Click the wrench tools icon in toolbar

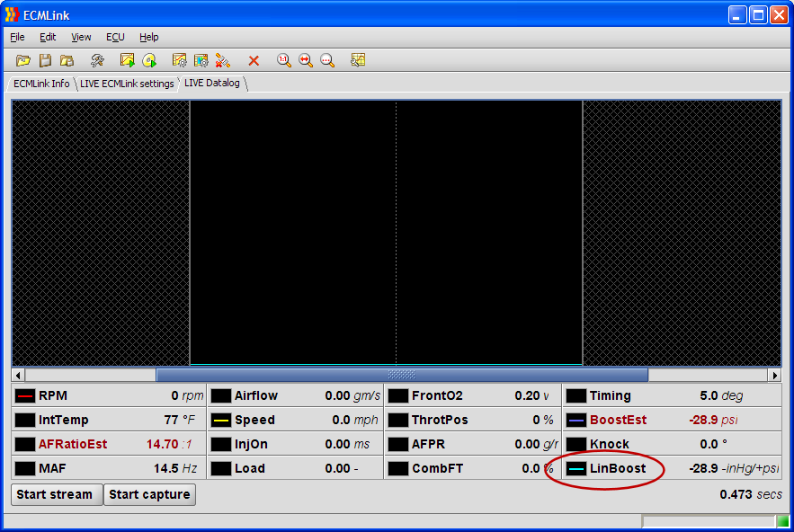[x=97, y=60]
